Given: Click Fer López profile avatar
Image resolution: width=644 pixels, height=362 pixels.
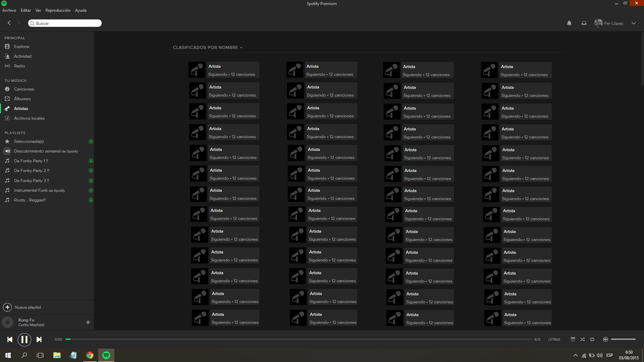Looking at the screenshot, I should 598,23.
